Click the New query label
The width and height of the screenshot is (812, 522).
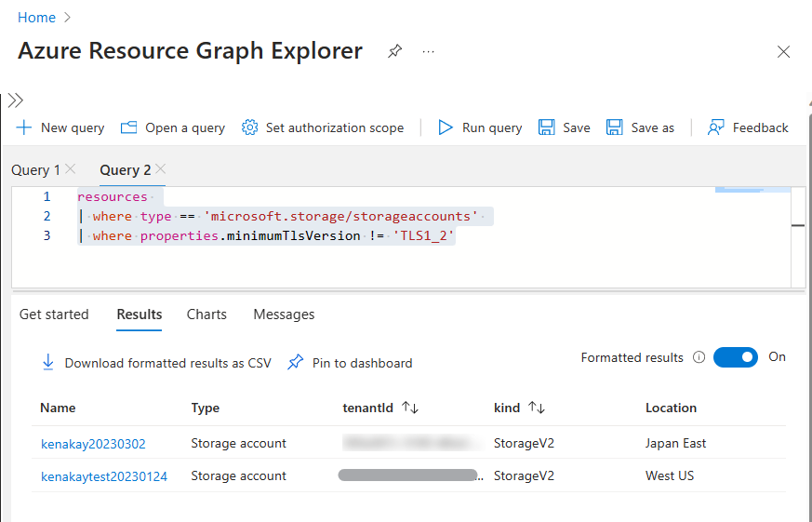click(73, 127)
